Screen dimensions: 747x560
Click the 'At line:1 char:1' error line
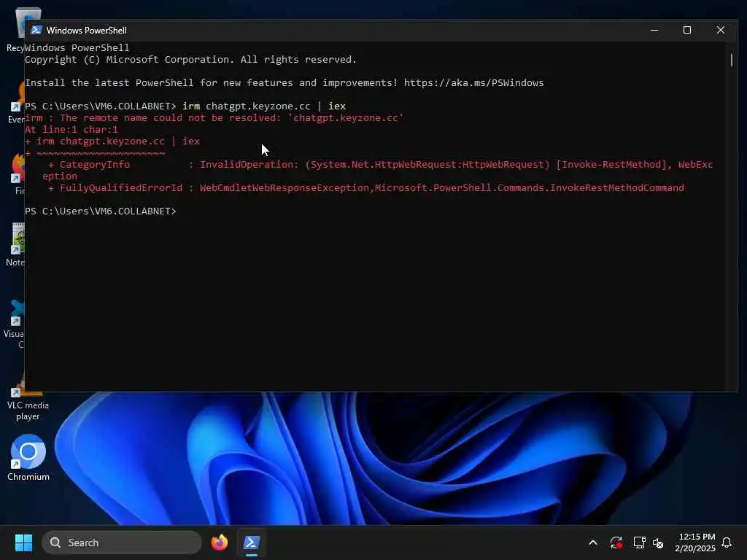[71, 130]
